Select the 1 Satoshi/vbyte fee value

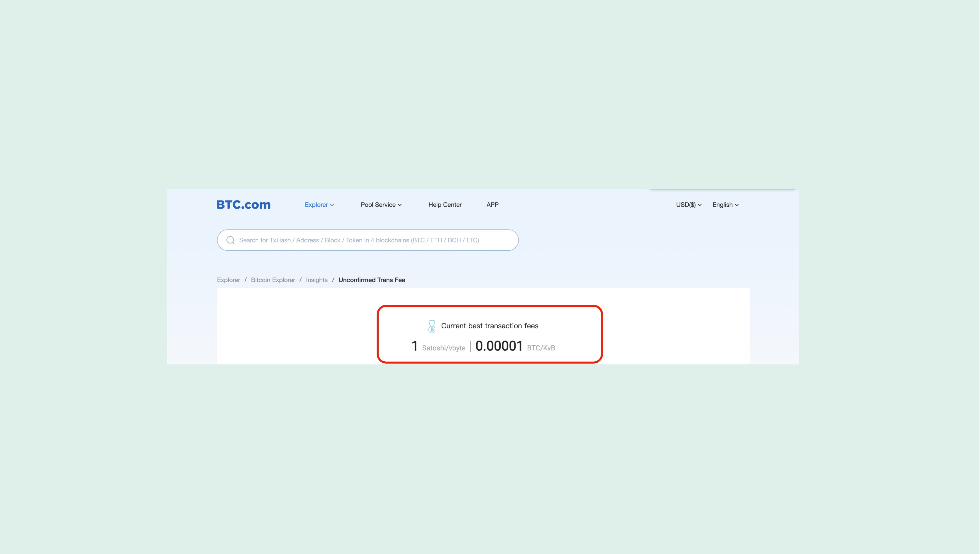point(439,346)
